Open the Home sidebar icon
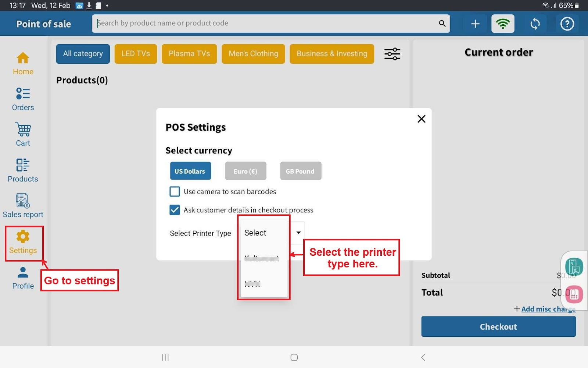Image resolution: width=588 pixels, height=368 pixels. [23, 63]
